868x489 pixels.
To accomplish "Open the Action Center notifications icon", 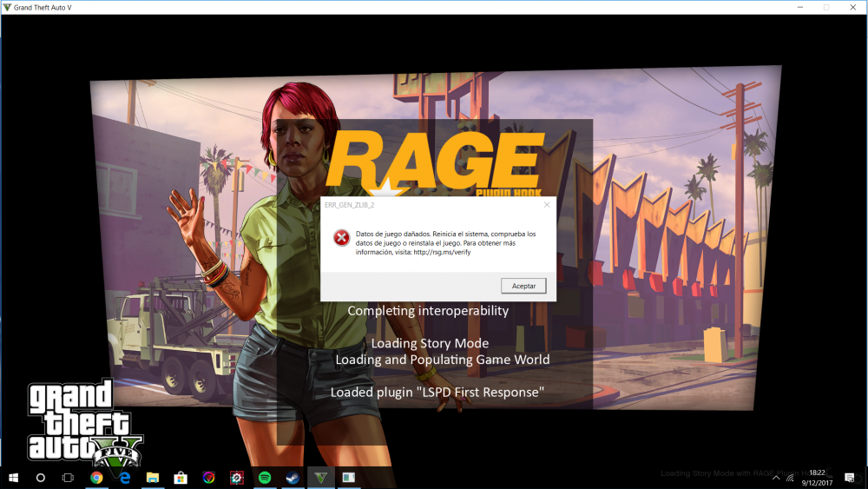I will (x=849, y=478).
